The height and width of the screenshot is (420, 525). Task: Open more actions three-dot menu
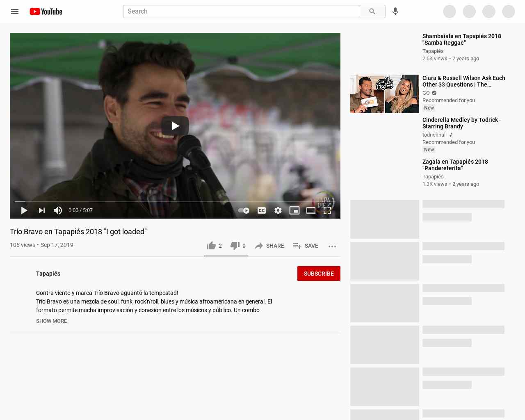(332, 246)
